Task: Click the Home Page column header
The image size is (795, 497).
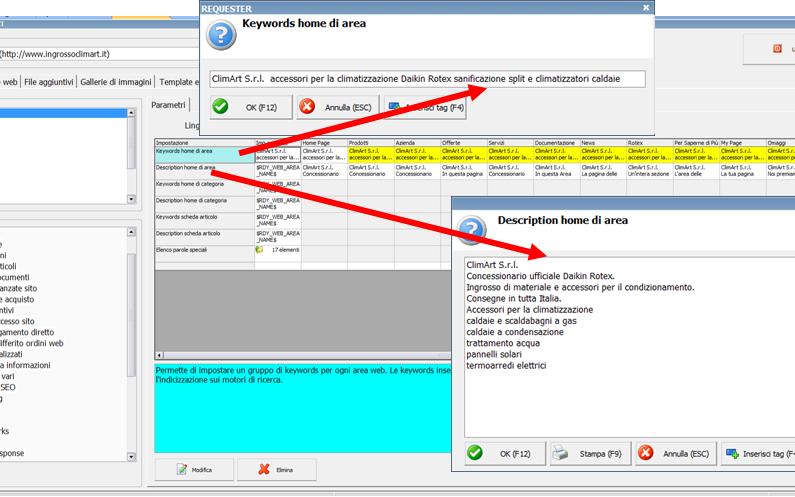Action: coord(324,143)
